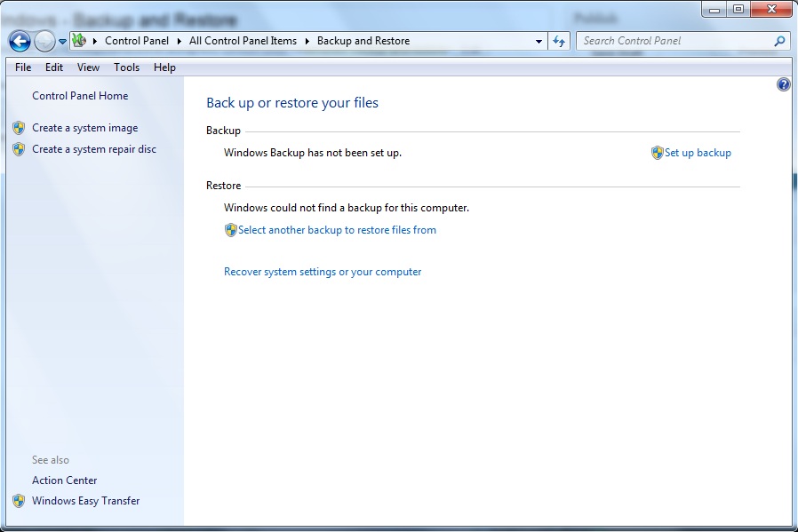
Task: Open the Tools menu
Action: (x=126, y=67)
